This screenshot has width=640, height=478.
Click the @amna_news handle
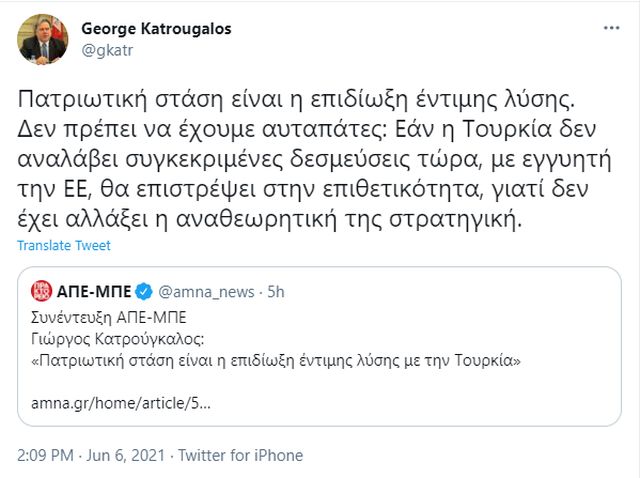(203, 292)
